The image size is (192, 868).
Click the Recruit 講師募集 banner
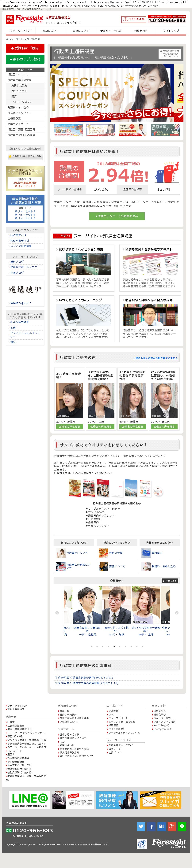73,800
